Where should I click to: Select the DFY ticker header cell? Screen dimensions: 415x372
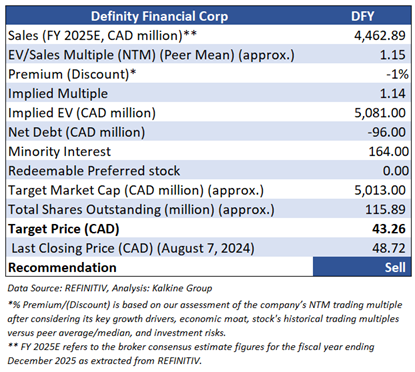pyautogui.click(x=362, y=16)
